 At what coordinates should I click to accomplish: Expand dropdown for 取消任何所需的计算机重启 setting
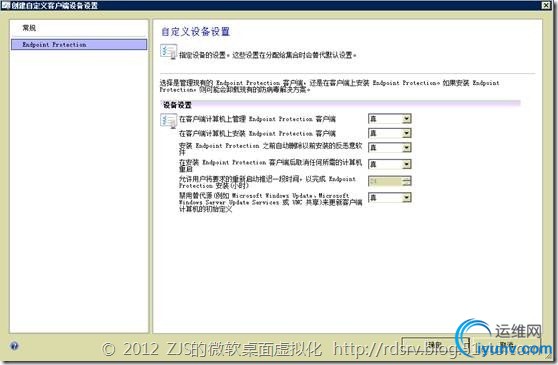pos(407,164)
